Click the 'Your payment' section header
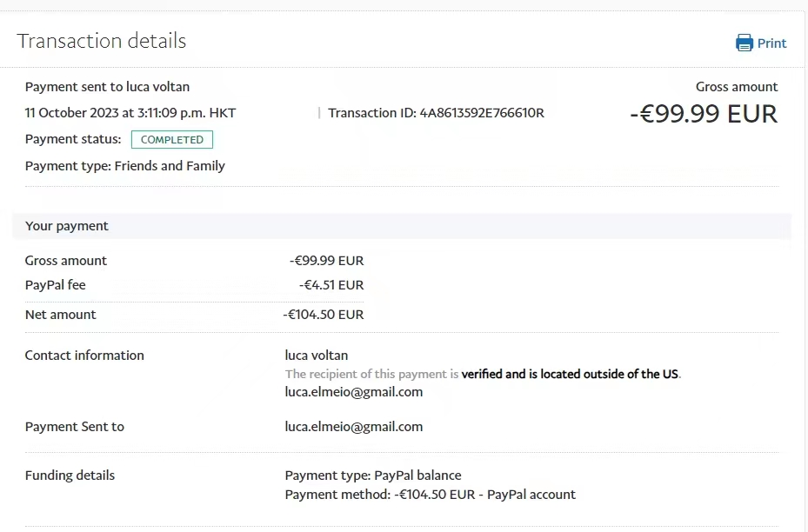The height and width of the screenshot is (532, 808). pos(67,226)
